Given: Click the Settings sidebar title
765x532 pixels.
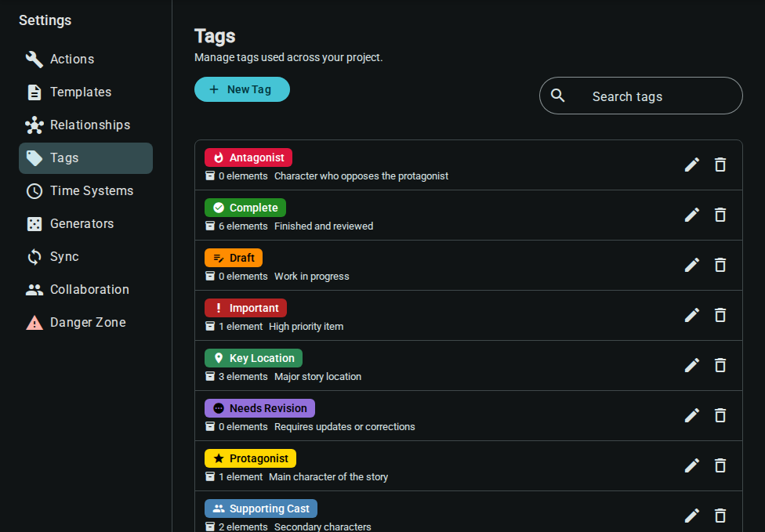Looking at the screenshot, I should pyautogui.click(x=45, y=20).
